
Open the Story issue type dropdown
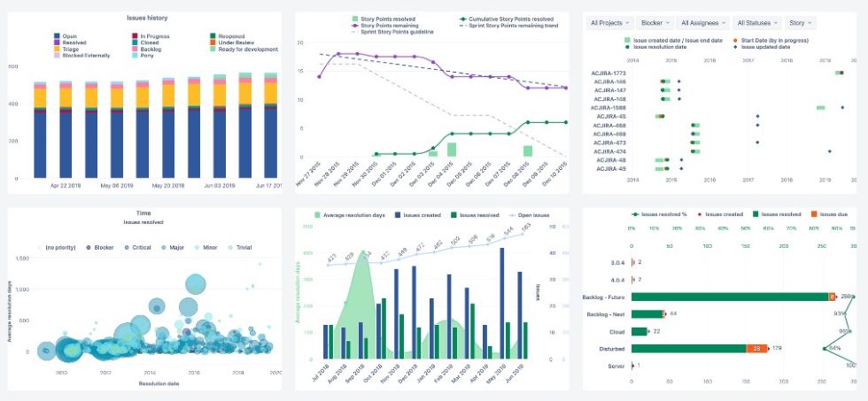[800, 23]
